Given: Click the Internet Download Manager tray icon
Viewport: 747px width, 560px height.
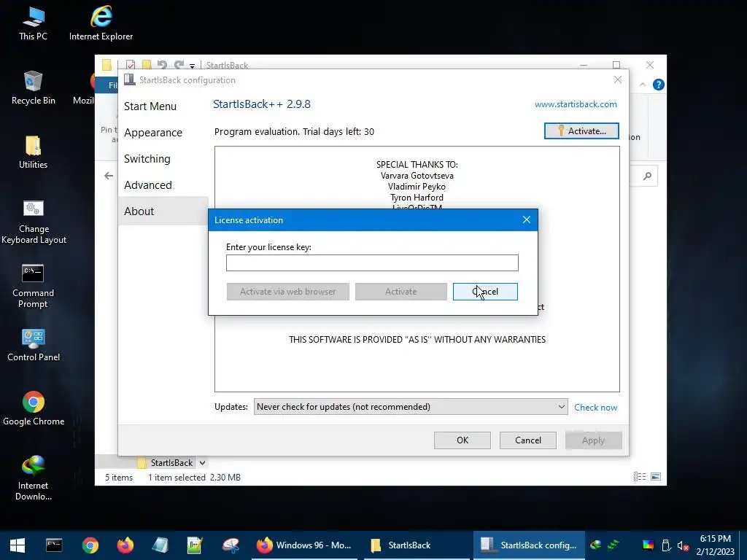Looking at the screenshot, I should pos(595,545).
